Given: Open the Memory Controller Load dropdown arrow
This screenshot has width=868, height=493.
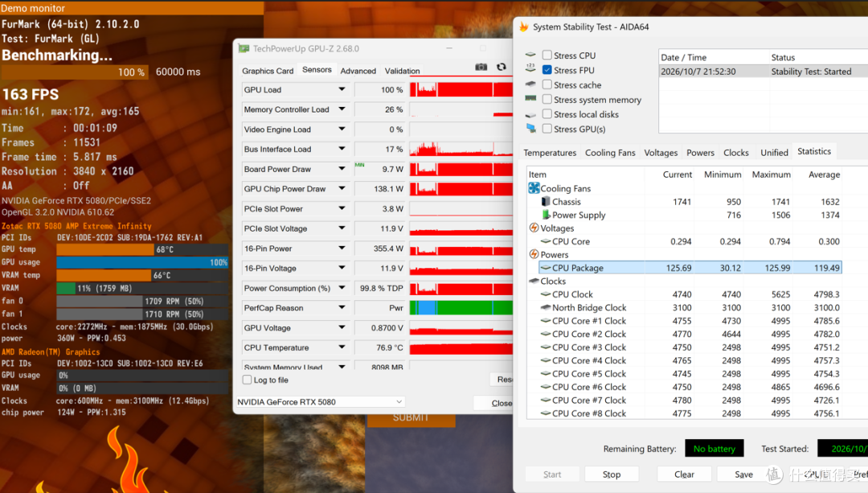Looking at the screenshot, I should [342, 109].
